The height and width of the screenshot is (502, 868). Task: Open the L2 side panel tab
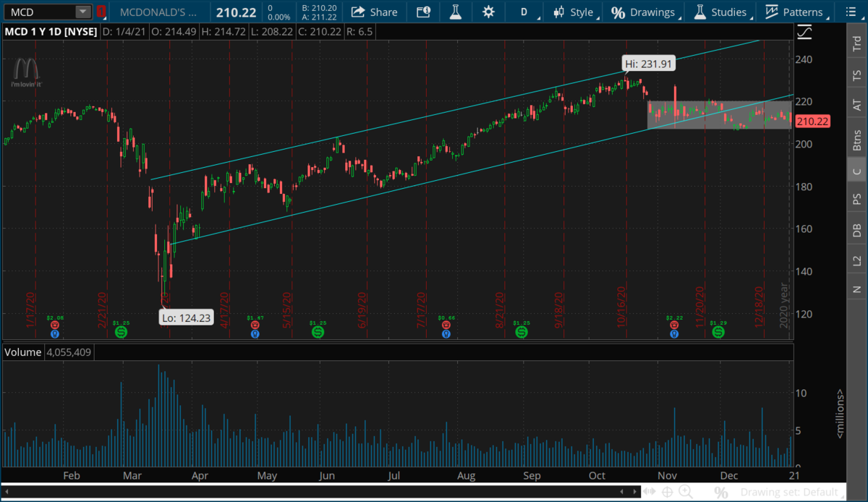(x=857, y=260)
